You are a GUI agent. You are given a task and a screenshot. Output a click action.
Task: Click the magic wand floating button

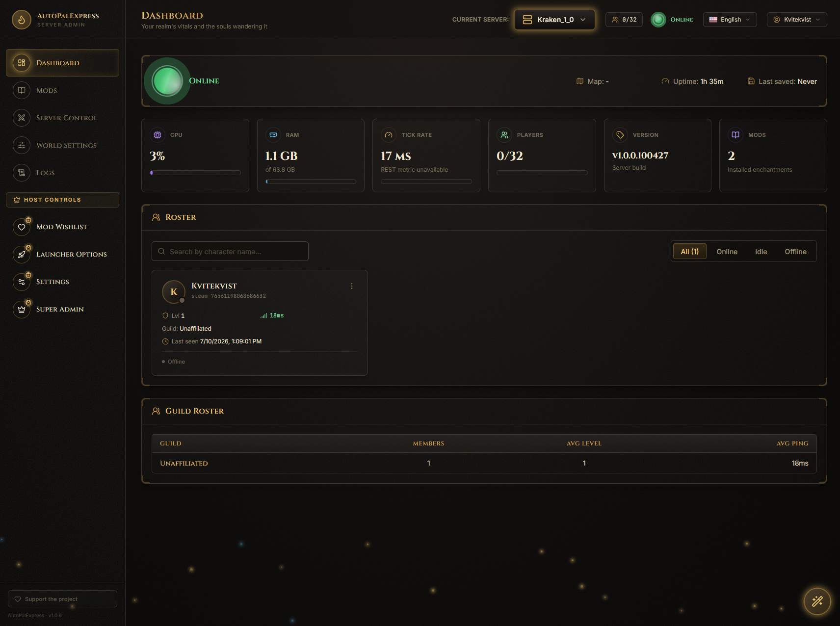(x=817, y=601)
